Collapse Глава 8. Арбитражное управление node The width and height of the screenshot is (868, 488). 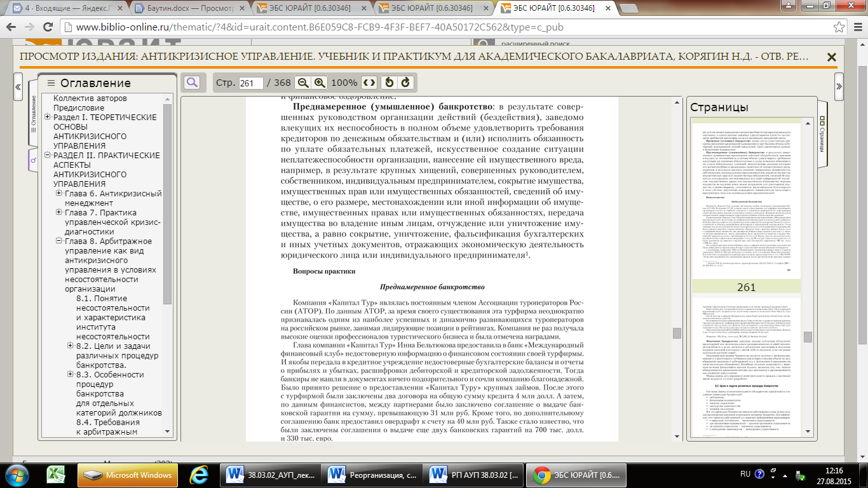59,241
